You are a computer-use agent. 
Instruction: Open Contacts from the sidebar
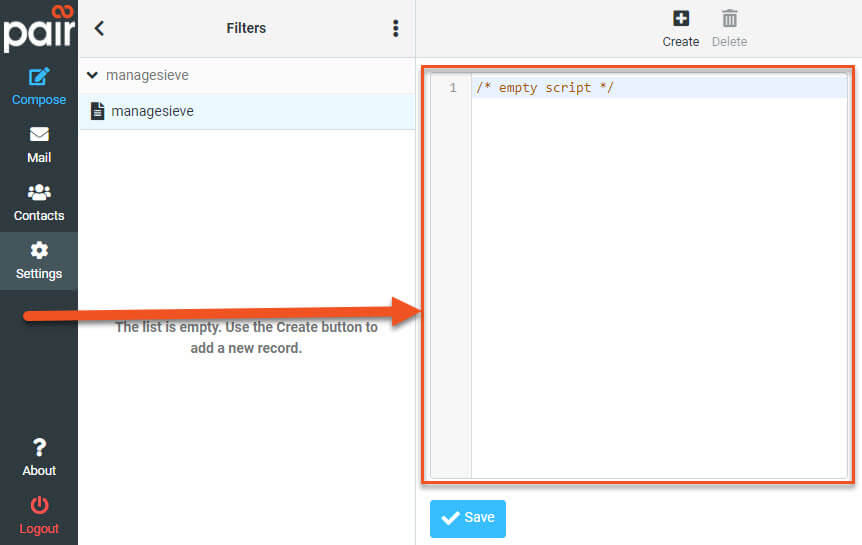(39, 192)
